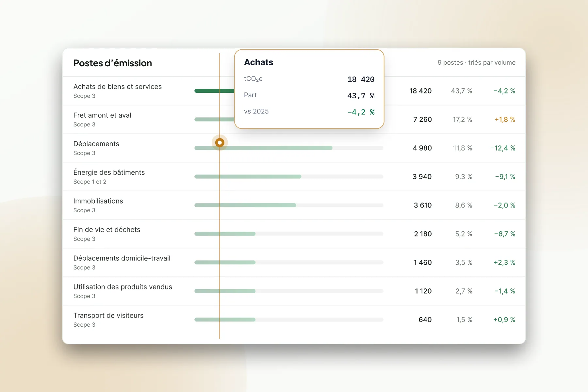
Task: Click the 3 610 emissions value
Action: [423, 205]
